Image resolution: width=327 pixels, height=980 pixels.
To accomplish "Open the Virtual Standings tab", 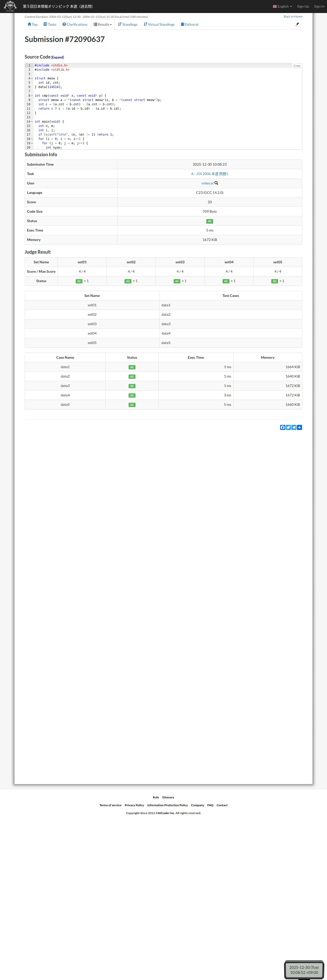I will tap(159, 24).
